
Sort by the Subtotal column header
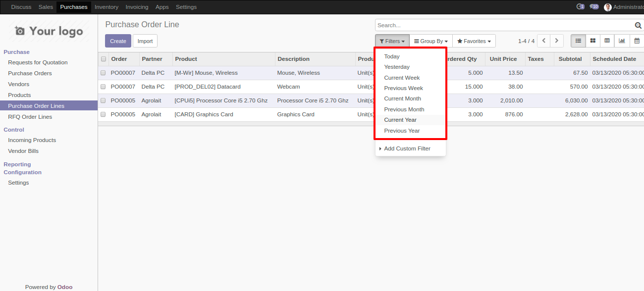[x=572, y=59]
